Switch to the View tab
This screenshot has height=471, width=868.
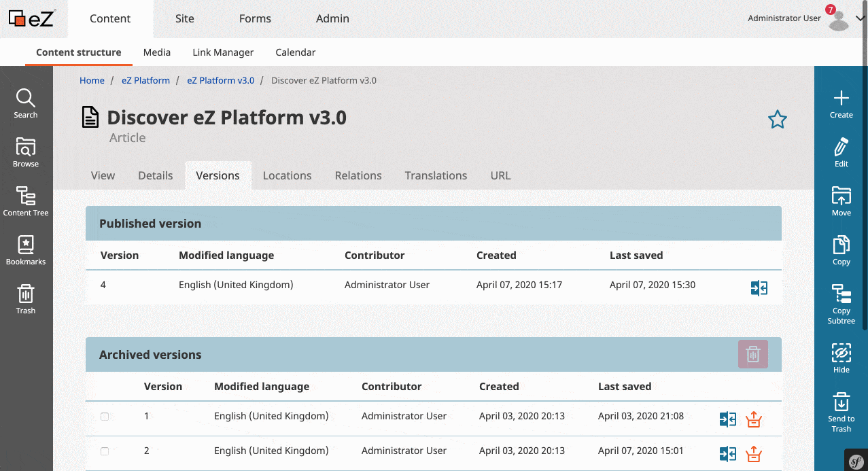pyautogui.click(x=103, y=175)
